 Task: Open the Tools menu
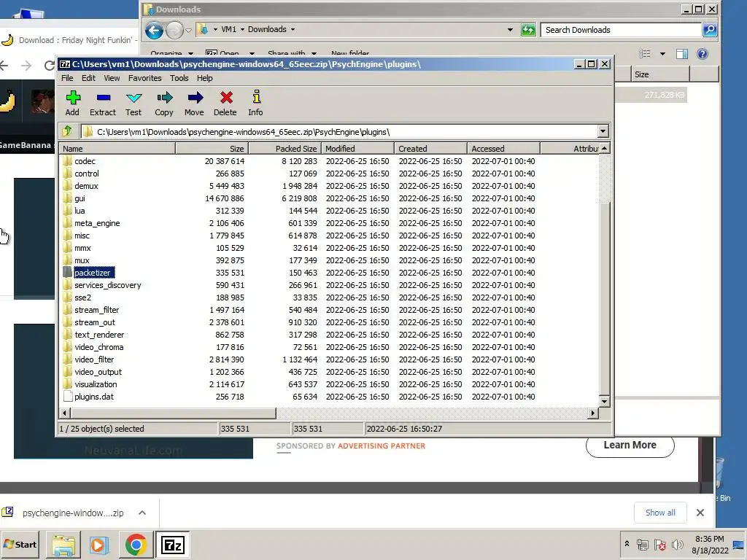(179, 78)
